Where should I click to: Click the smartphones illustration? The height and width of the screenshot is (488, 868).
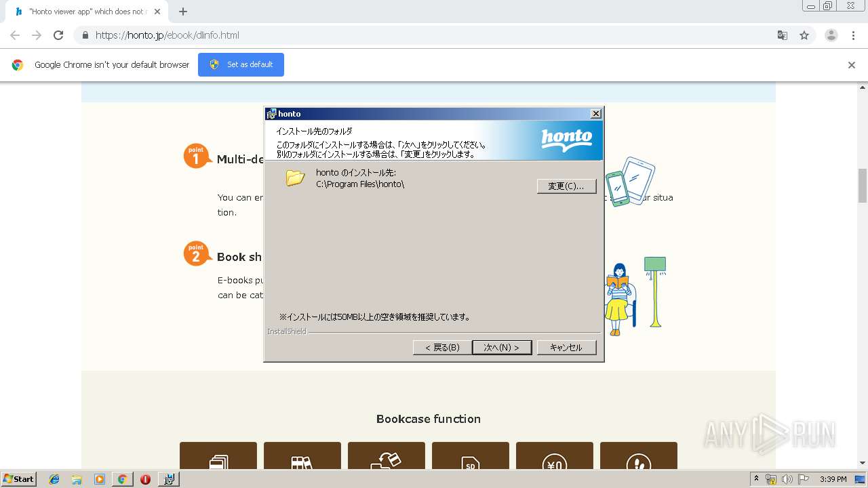pos(631,181)
